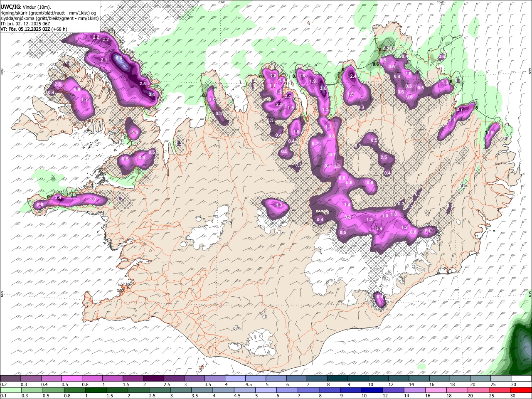Pick the 8 blue swatch in lower rain legend
This screenshot has height=399, width=532.
tap(329, 390)
